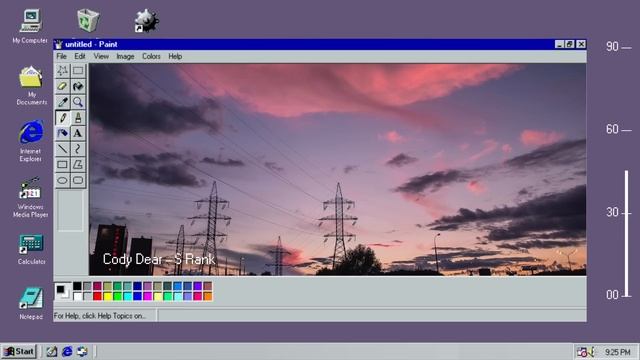
Task: Click Show Desktop in Quick Launch
Action: click(x=51, y=351)
